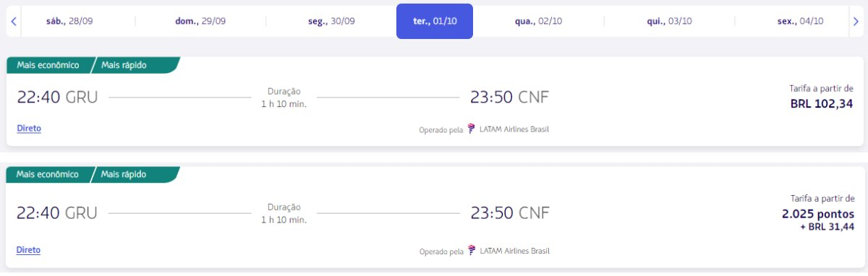Screen dimensions: 868x276
Task: Click LATAM logo in points flight card
Action: click(472, 251)
